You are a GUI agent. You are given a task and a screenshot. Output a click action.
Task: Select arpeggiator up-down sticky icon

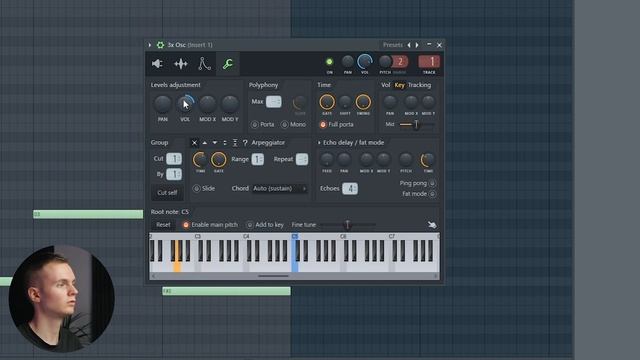[x=235, y=142]
